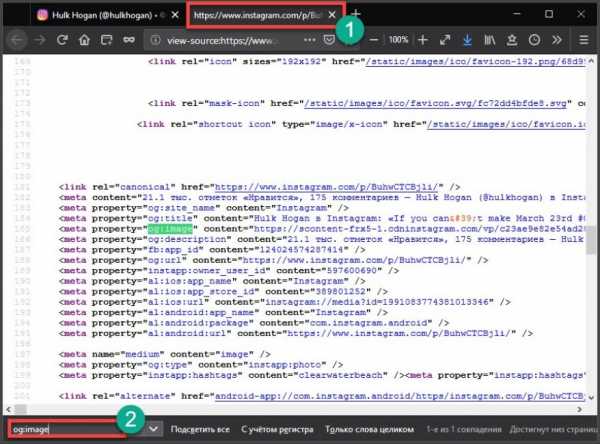Click the horizontal scrollbar thumb
Viewport: 600px width, 444px height.
point(20,409)
